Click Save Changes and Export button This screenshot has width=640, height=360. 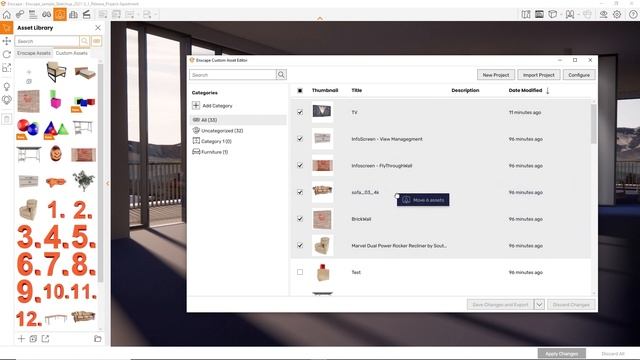coord(500,304)
